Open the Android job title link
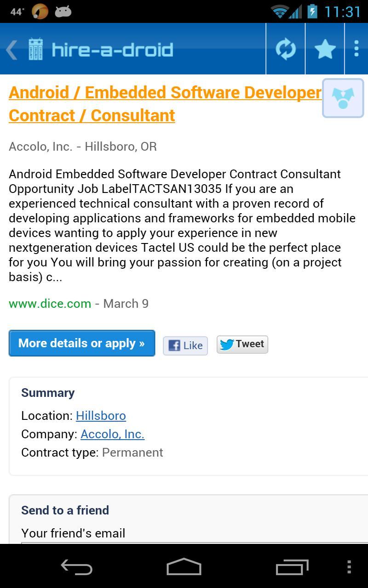368x588 pixels. [165, 104]
